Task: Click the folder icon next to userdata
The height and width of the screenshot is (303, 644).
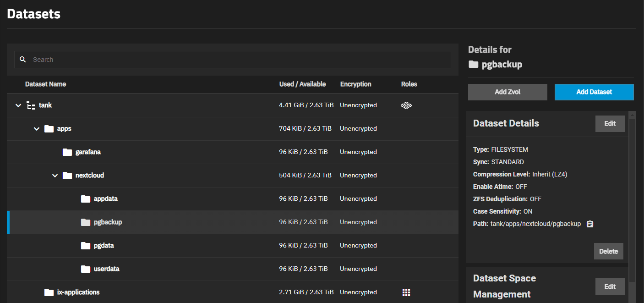Action: [x=85, y=269]
